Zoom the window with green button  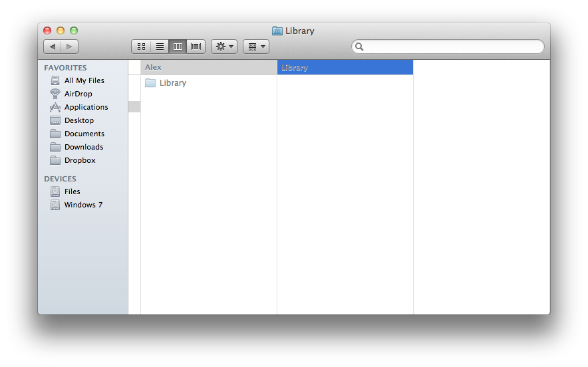74,31
